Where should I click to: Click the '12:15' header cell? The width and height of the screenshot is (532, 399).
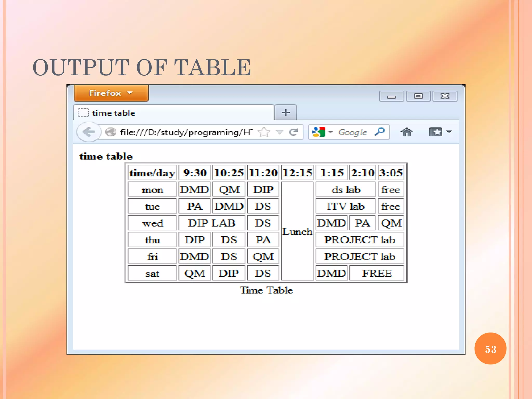pyautogui.click(x=297, y=173)
